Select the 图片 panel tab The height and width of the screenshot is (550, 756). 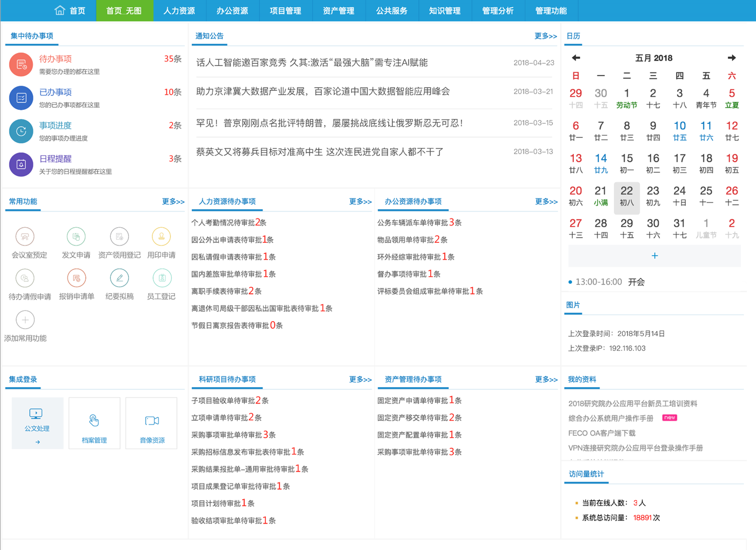point(573,305)
